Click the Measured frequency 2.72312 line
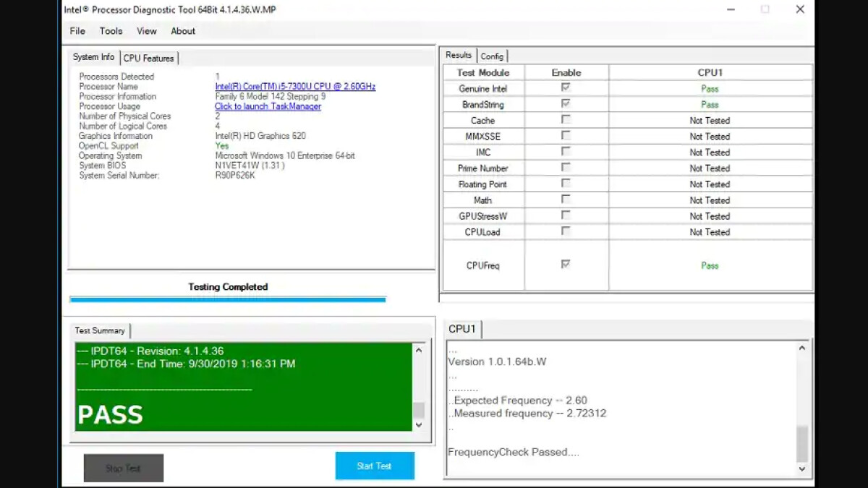The height and width of the screenshot is (488, 868). (x=527, y=414)
